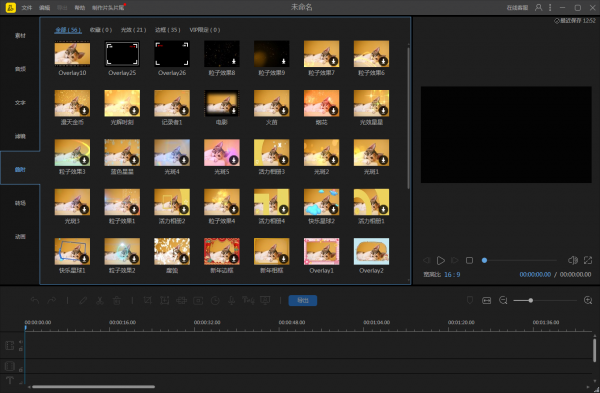Click the scissors split tool
Viewport: 600px width, 393px height.
(x=100, y=300)
